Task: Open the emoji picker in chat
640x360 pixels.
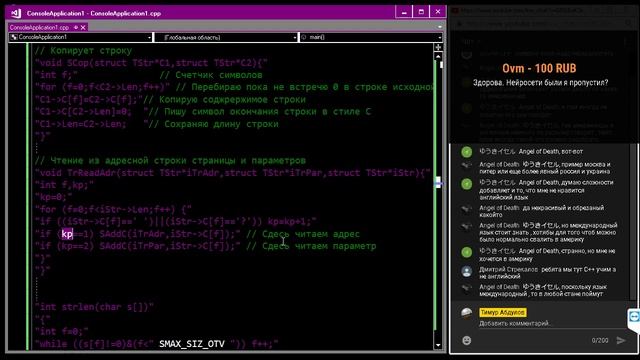Action: coord(467,340)
